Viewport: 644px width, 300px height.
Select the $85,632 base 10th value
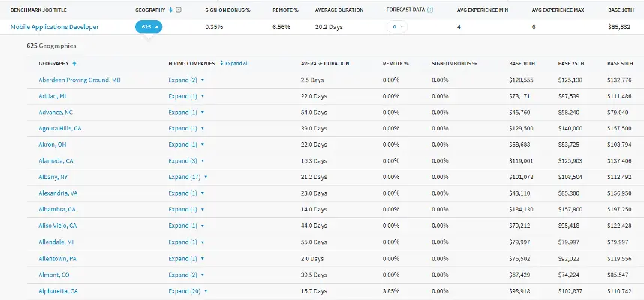tap(619, 27)
